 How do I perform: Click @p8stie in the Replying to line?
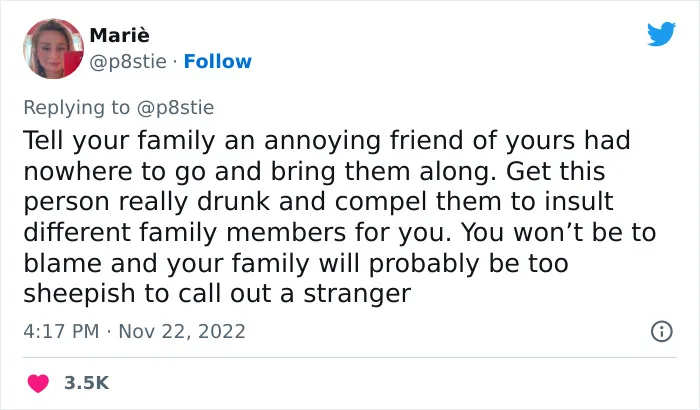pos(175,108)
